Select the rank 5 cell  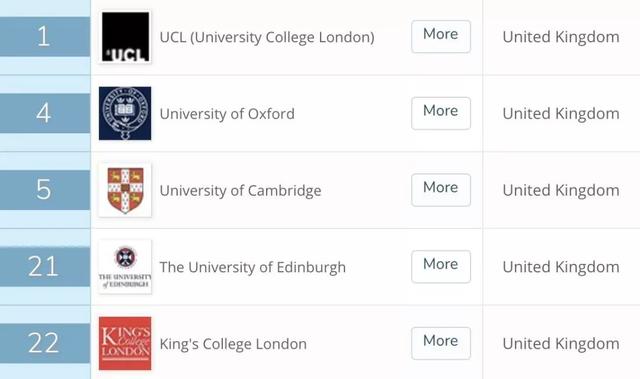pyautogui.click(x=45, y=190)
